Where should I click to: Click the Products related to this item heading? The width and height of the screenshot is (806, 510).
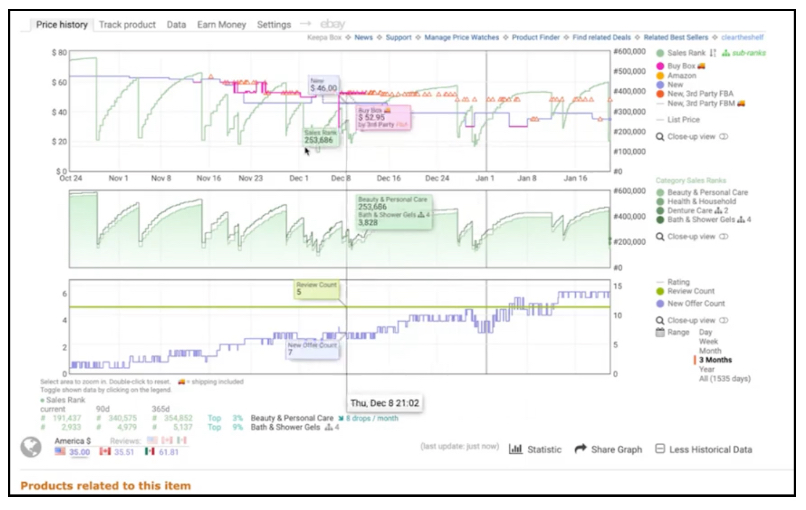click(105, 486)
